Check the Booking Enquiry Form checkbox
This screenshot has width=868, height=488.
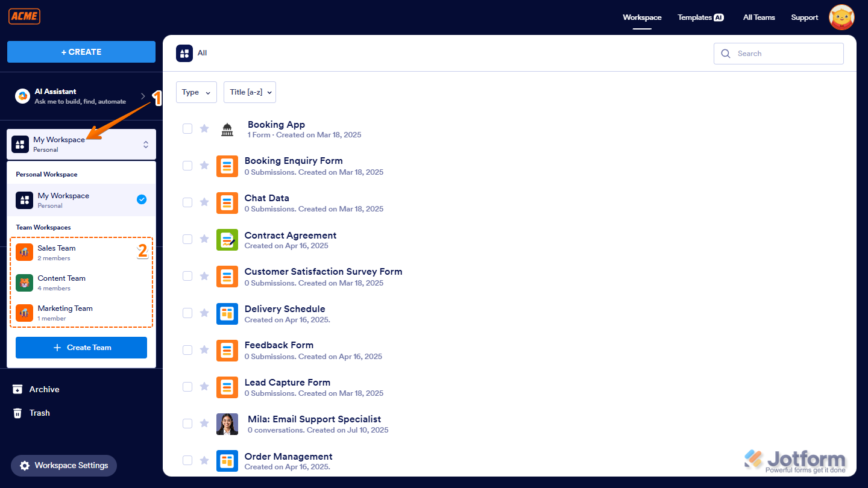tap(187, 165)
